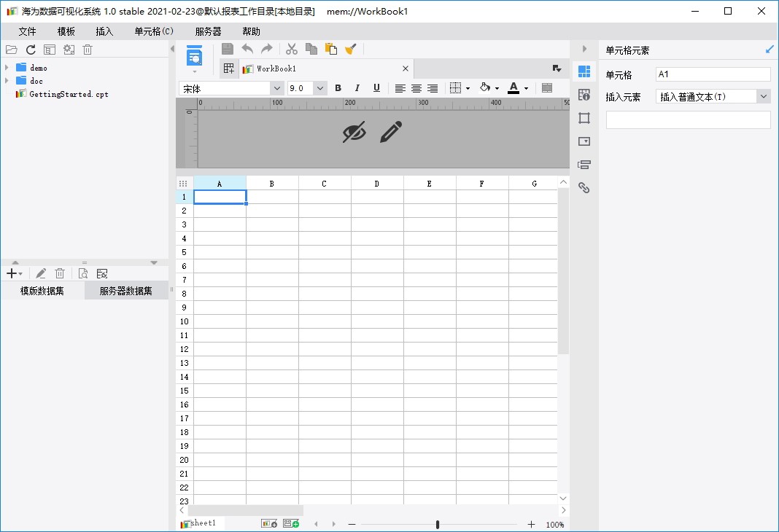Open the condition attributes panel icon
779x532 pixels.
(584, 165)
